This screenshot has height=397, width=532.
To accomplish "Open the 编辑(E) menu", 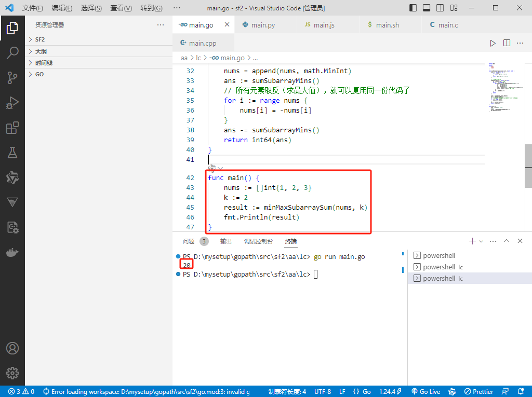I will click(x=62, y=8).
